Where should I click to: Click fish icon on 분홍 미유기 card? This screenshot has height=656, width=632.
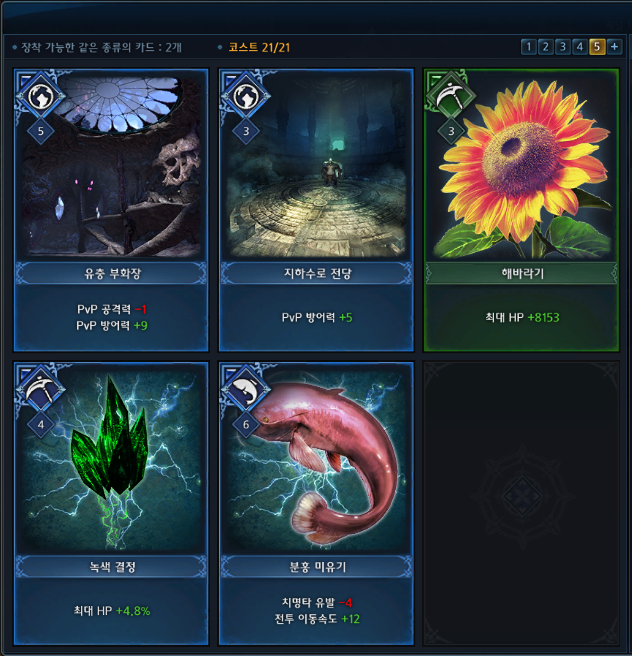(246, 390)
